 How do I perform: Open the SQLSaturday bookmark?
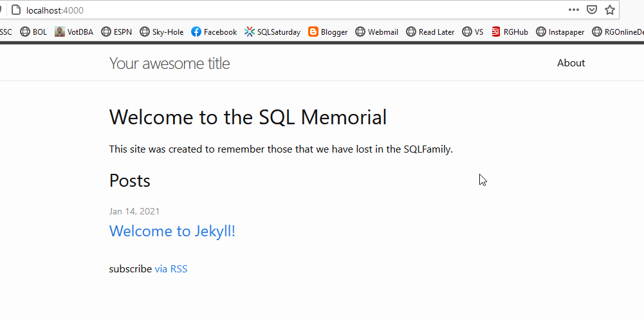pyautogui.click(x=273, y=32)
